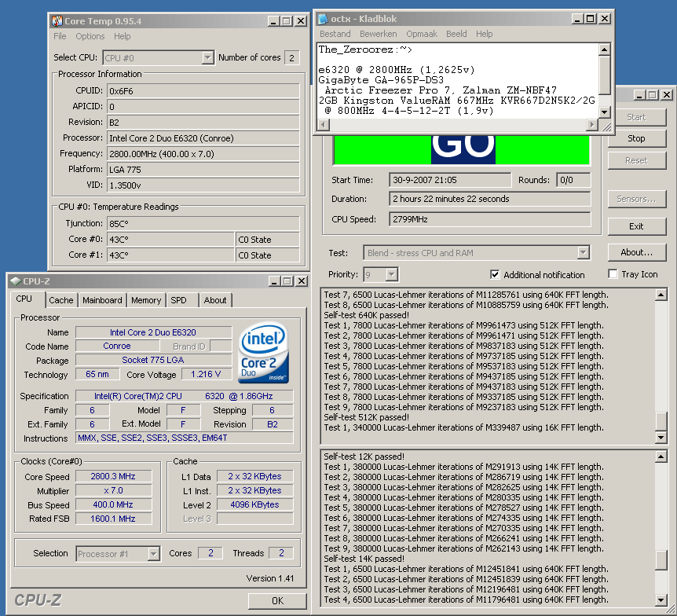Click the CPU-Z title bar icon
Image resolution: width=677 pixels, height=616 pixels.
(x=16, y=281)
